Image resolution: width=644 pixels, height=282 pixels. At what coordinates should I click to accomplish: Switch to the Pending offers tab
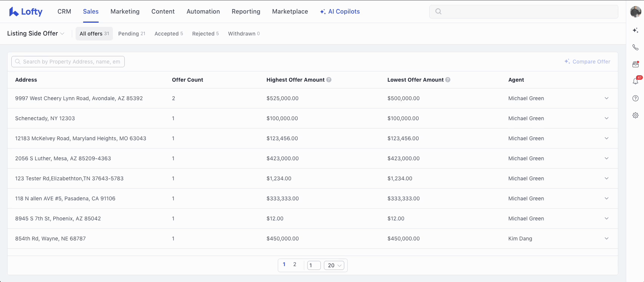click(132, 34)
